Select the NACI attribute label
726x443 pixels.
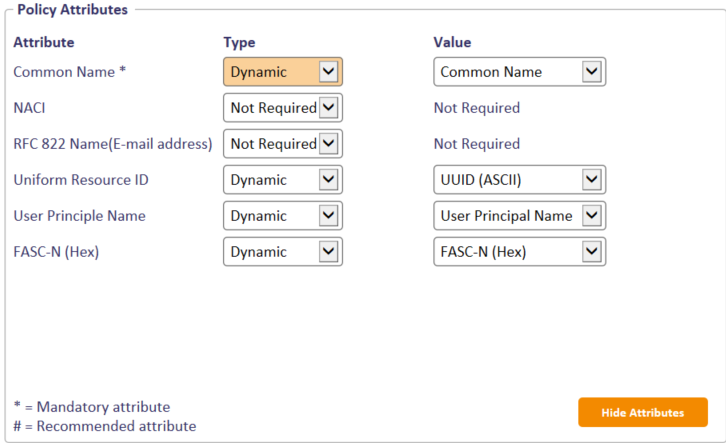29,108
